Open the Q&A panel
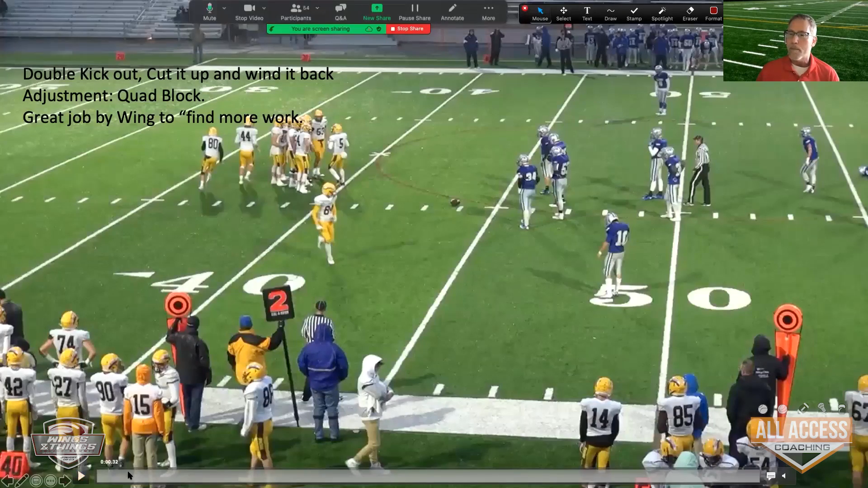 point(340,12)
